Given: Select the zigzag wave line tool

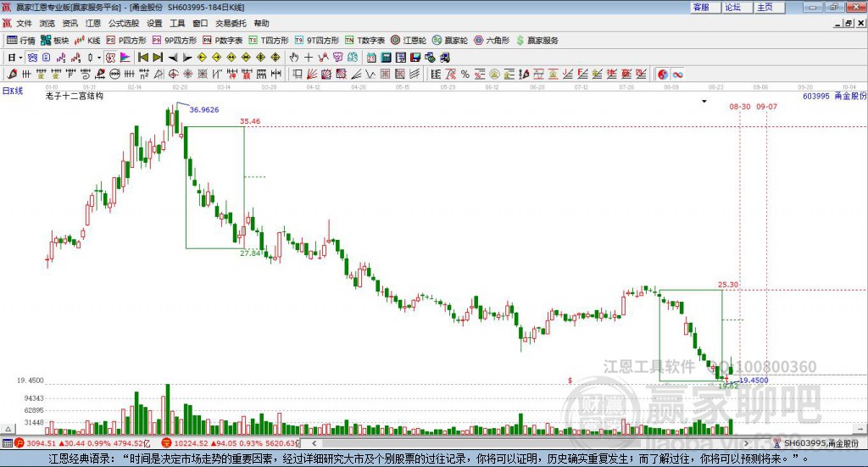Looking at the screenshot, I should coord(370,74).
